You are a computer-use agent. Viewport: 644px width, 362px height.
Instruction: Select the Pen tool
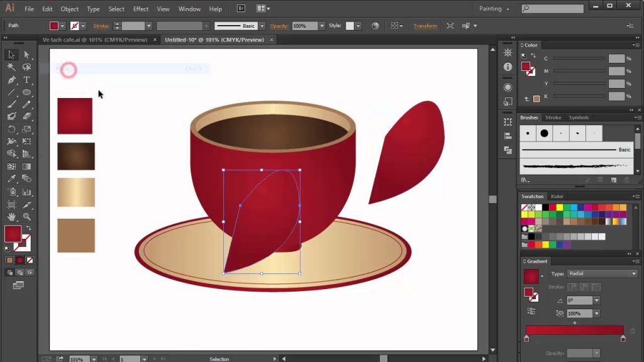point(11,80)
